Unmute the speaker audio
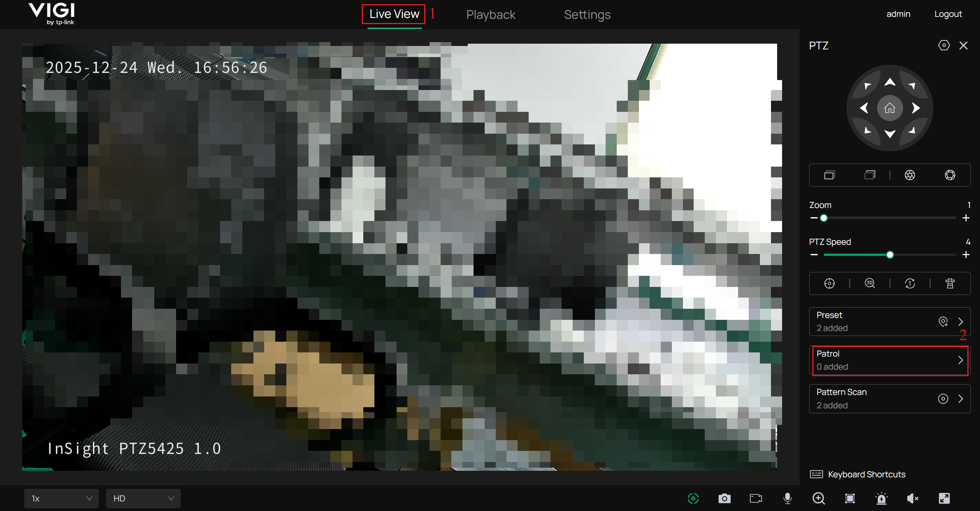Screen dimensions: 980x511 pos(913,498)
